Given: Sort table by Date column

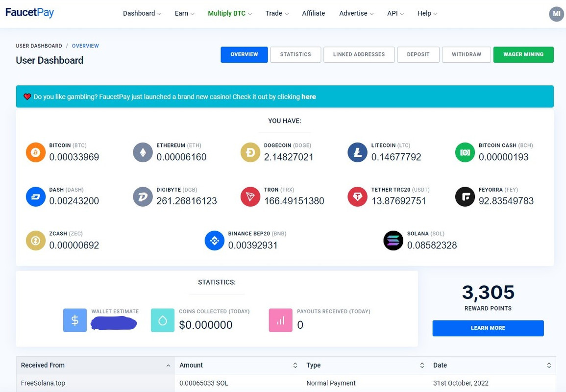Looking at the screenshot, I should pos(492,365).
